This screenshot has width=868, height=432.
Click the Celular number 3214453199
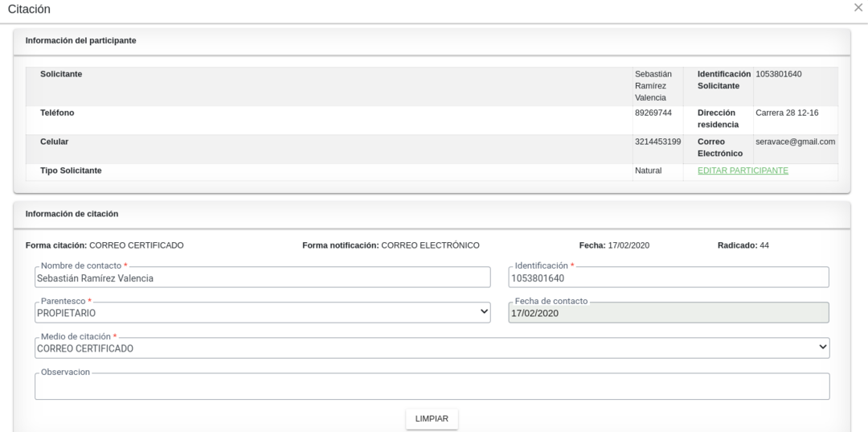pyautogui.click(x=657, y=142)
